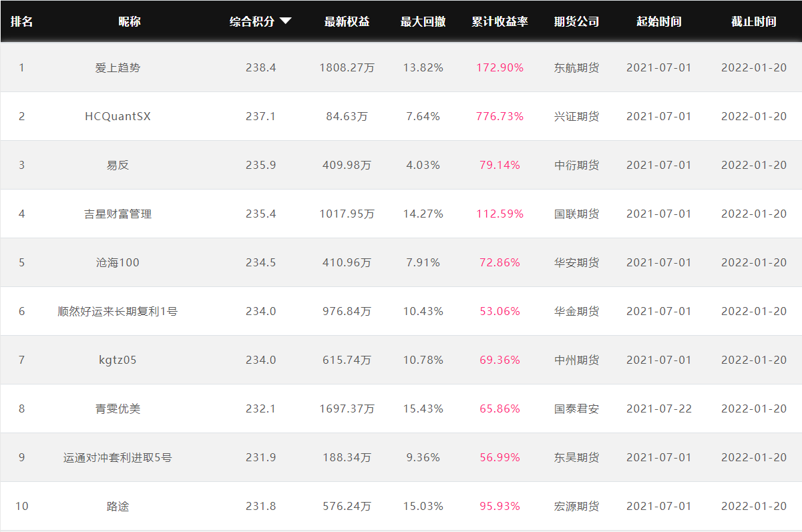Select score value 235.9

click(260, 165)
